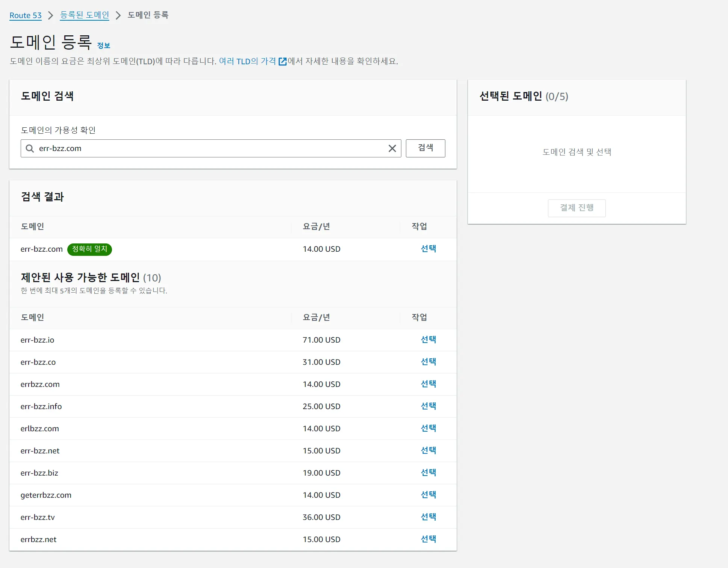Select the erlbzz.com domain
The height and width of the screenshot is (568, 728).
(428, 428)
